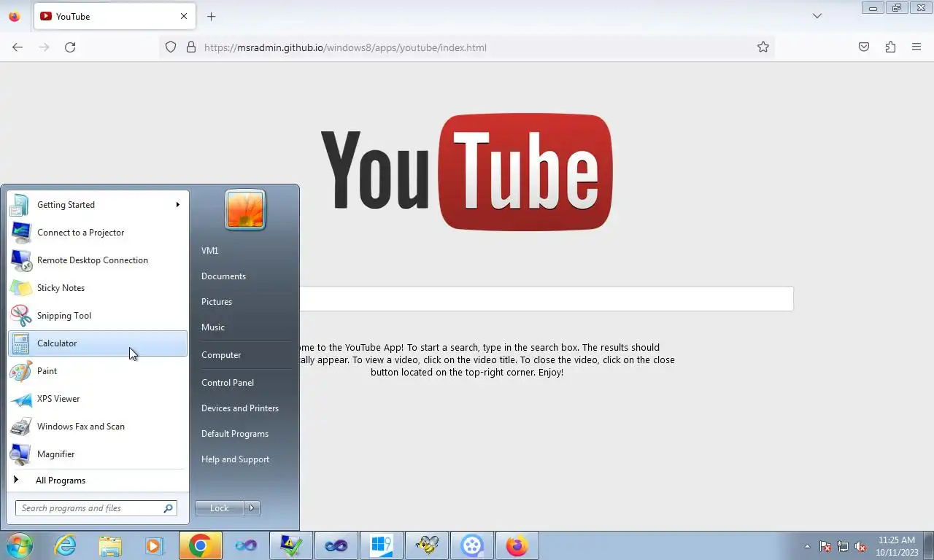This screenshot has height=560, width=934.
Task: Expand the Getting Started submenu arrow
Action: point(177,205)
